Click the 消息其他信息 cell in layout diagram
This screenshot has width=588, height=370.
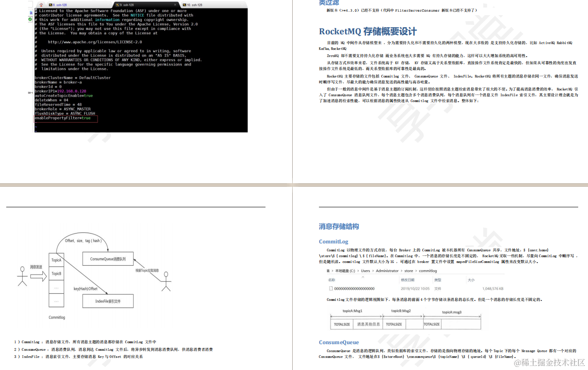(x=368, y=324)
